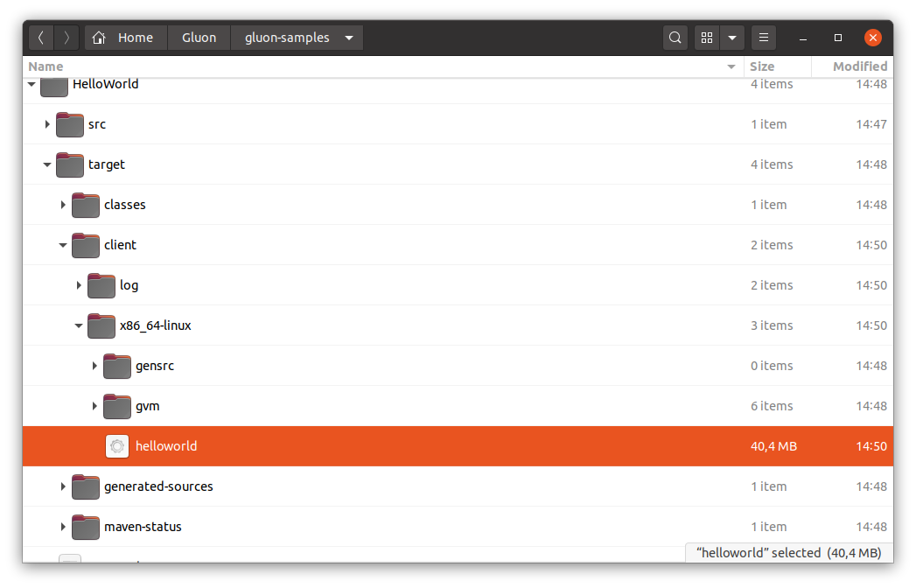Collapse the HelloWorld folder tree
The image size is (916, 588).
(x=31, y=84)
